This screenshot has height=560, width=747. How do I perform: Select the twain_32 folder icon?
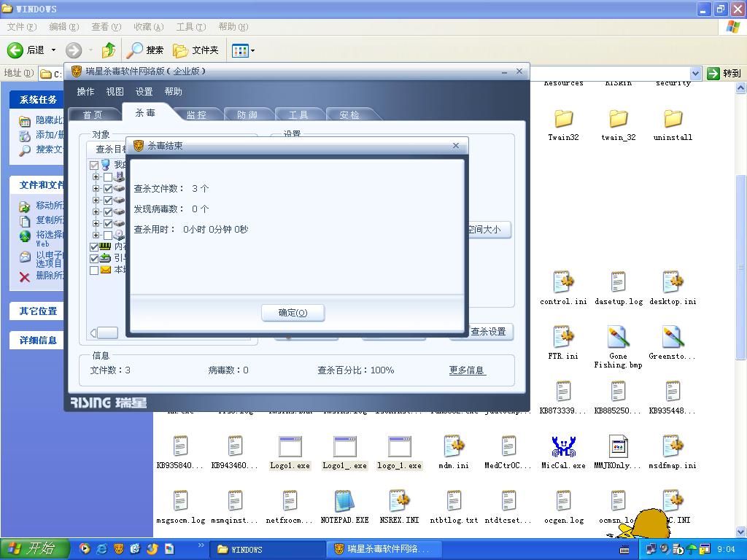pos(619,119)
